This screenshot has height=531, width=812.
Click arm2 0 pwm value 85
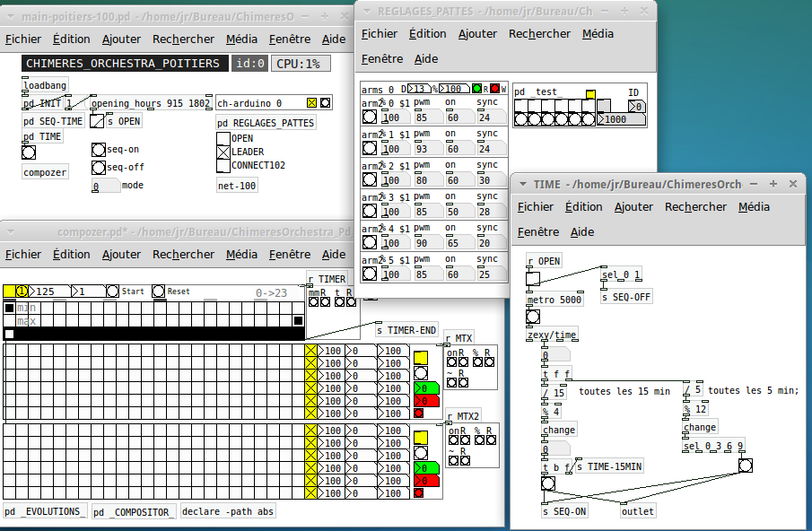coord(428,118)
